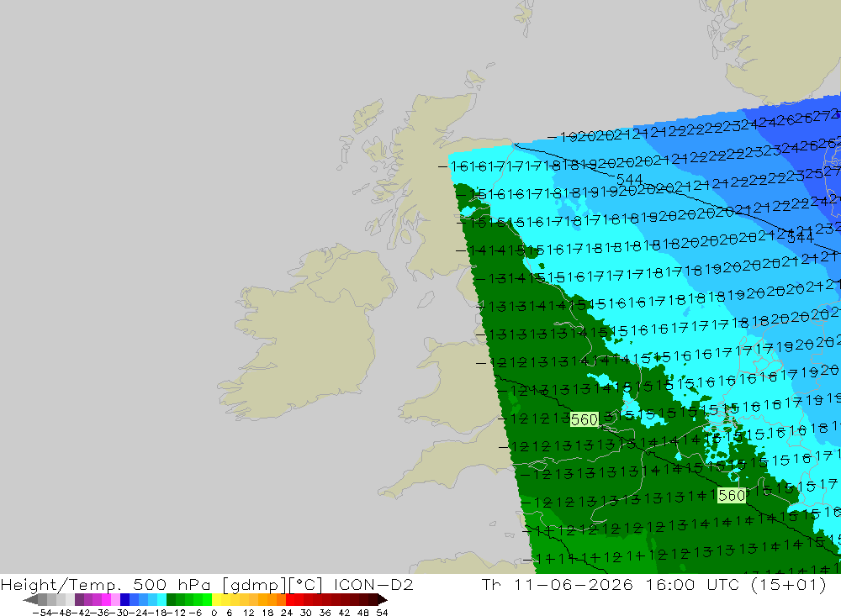Image resolution: width=841 pixels, height=616 pixels.
Task: Click the "-54" legend label
Action: pyautogui.click(x=42, y=613)
